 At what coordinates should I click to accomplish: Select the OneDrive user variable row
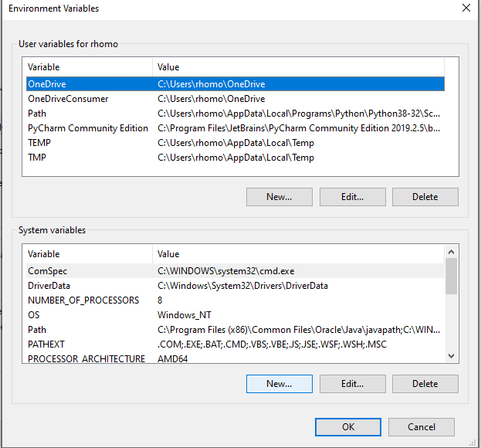pyautogui.click(x=235, y=84)
